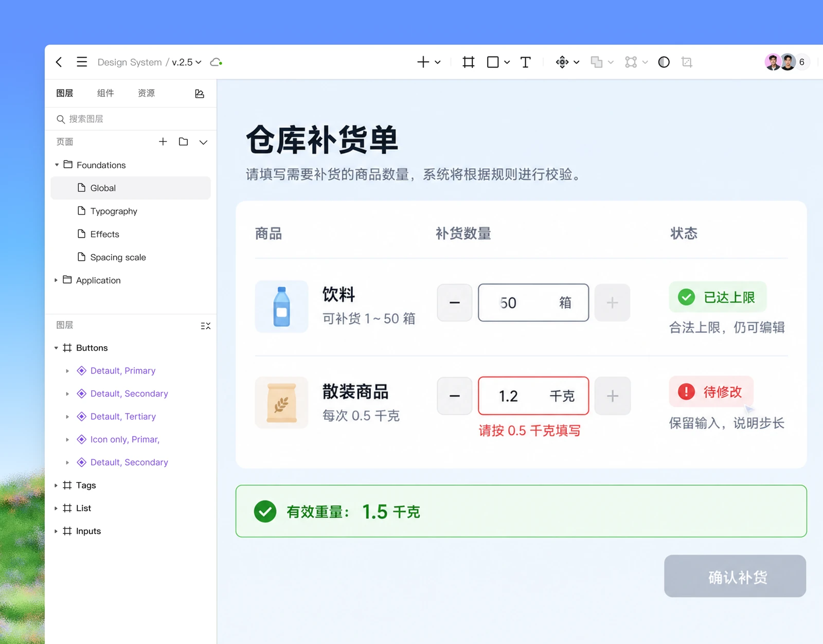
Task: Click the 已达上限 status badge
Action: [718, 297]
